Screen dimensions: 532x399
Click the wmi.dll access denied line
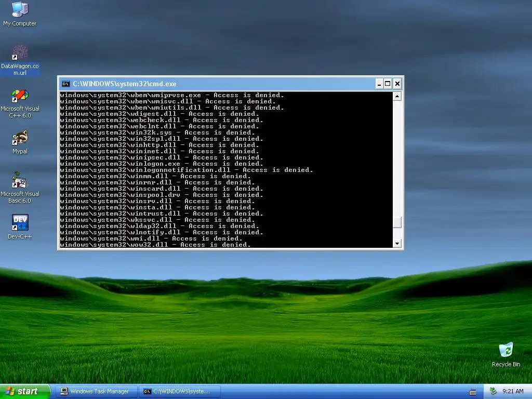point(151,238)
